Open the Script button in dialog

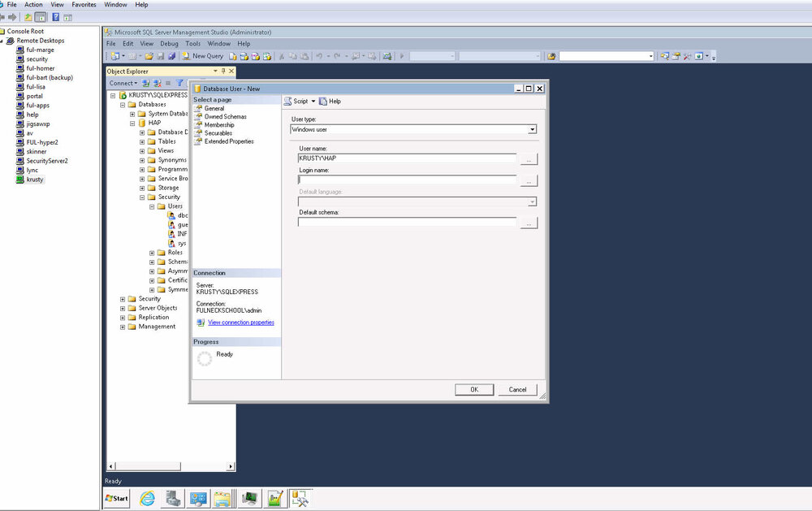coord(296,101)
